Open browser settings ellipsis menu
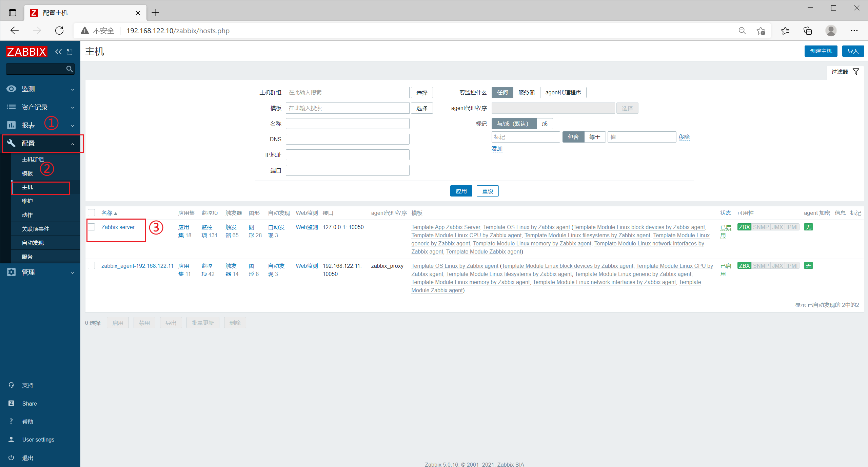The width and height of the screenshot is (868, 467). (854, 31)
